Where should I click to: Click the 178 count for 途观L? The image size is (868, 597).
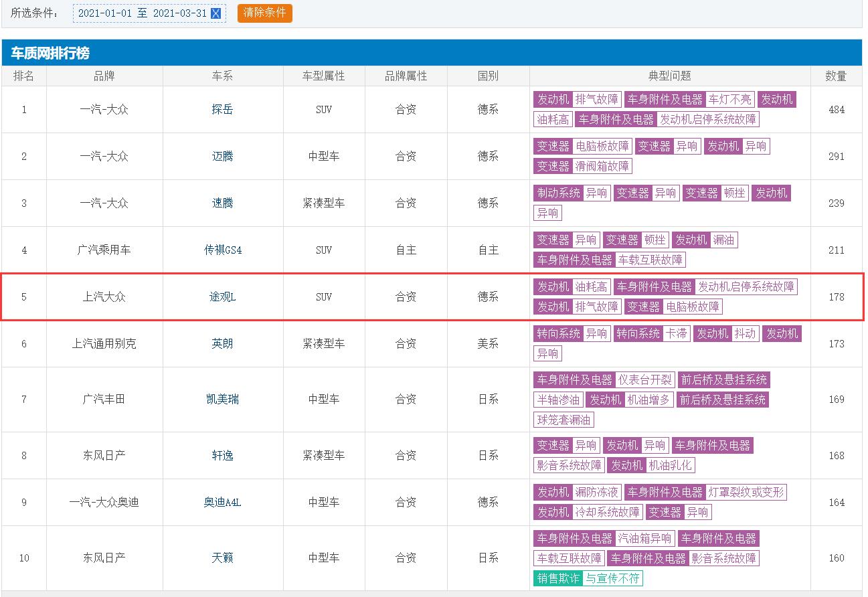point(837,297)
